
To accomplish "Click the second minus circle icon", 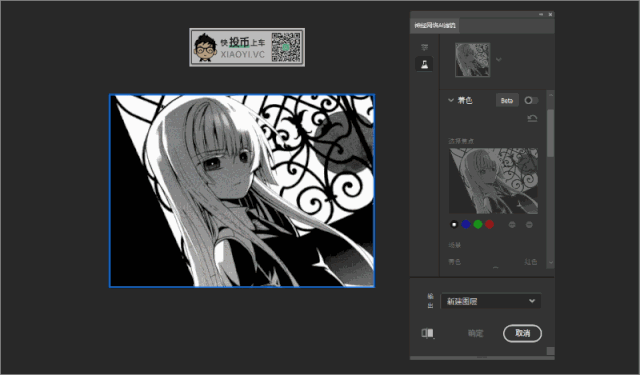I will 529,224.
